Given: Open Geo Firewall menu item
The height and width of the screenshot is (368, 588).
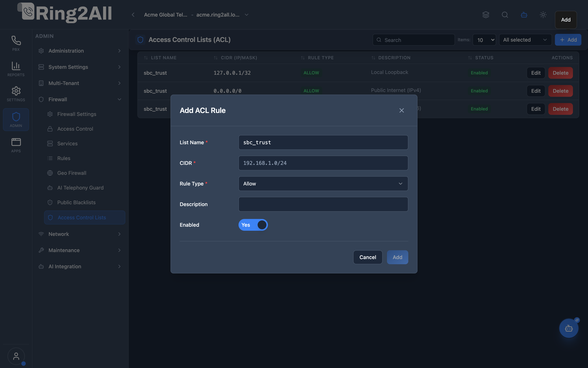Looking at the screenshot, I should pos(84,173).
